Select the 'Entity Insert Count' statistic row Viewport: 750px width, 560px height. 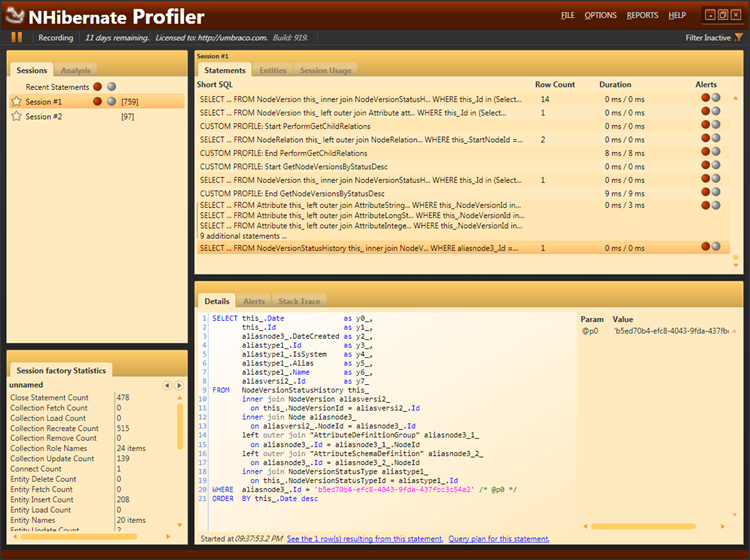click(x=93, y=499)
